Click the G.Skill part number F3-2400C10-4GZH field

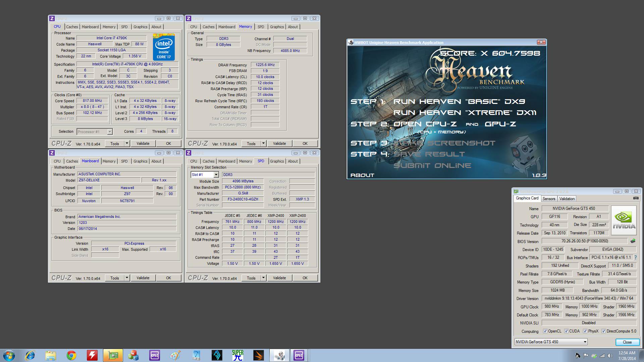point(243,199)
